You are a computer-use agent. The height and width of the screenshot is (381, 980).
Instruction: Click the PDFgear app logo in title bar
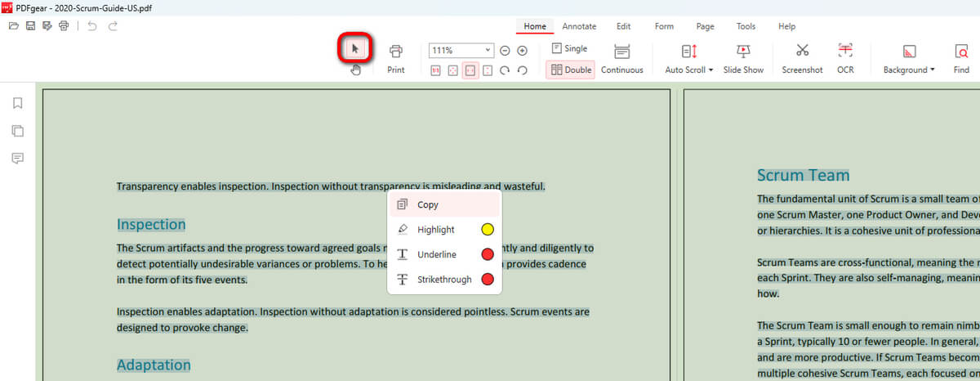[x=7, y=7]
